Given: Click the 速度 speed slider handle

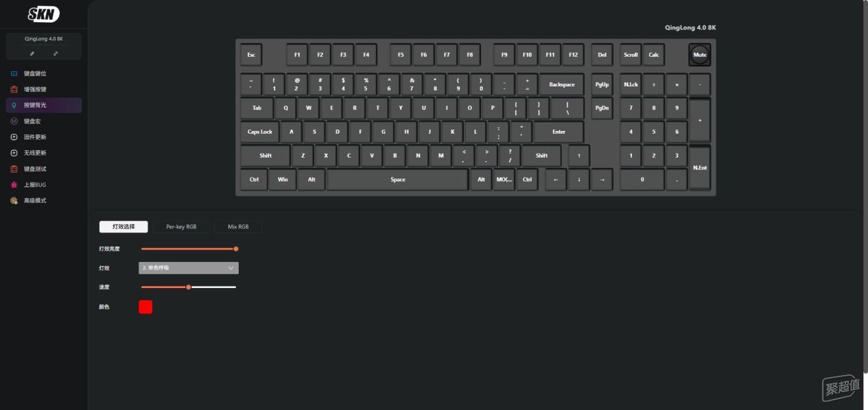Looking at the screenshot, I should pyautogui.click(x=189, y=287).
